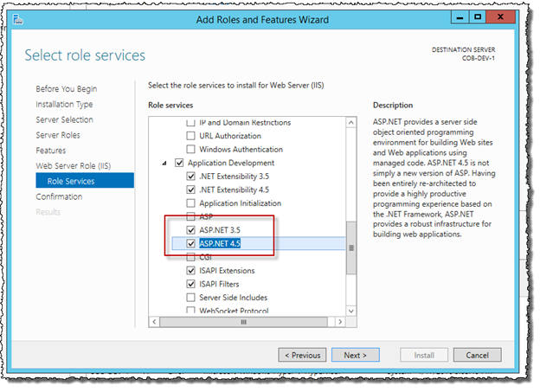Click the vertical scrollbar thumb

tap(351, 248)
